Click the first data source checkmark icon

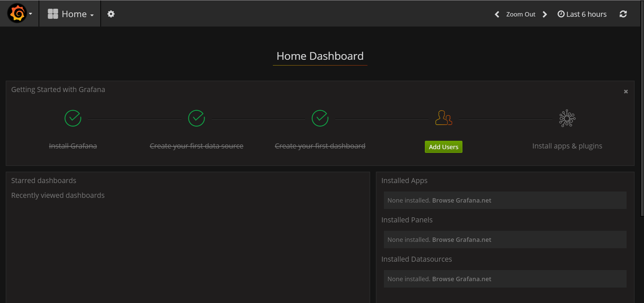pyautogui.click(x=196, y=118)
